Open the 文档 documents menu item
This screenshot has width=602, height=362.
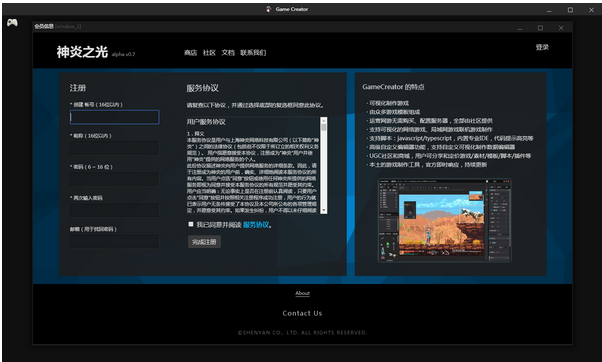228,53
